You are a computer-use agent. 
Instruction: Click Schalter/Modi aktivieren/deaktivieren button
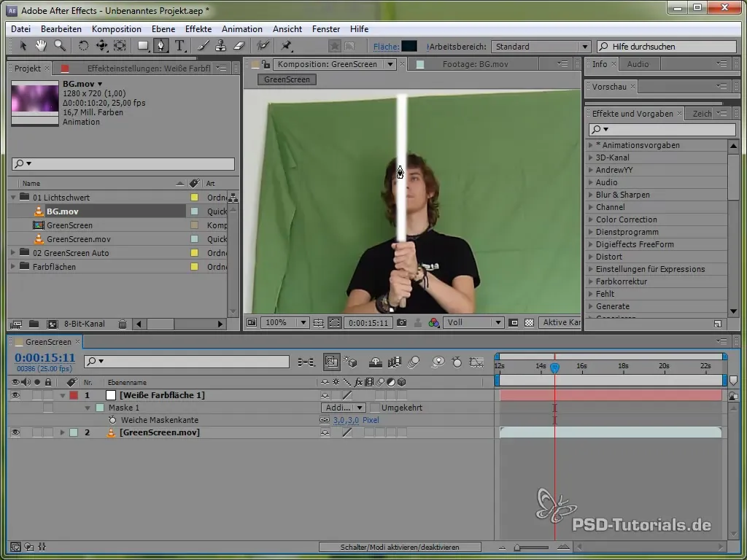tap(400, 547)
